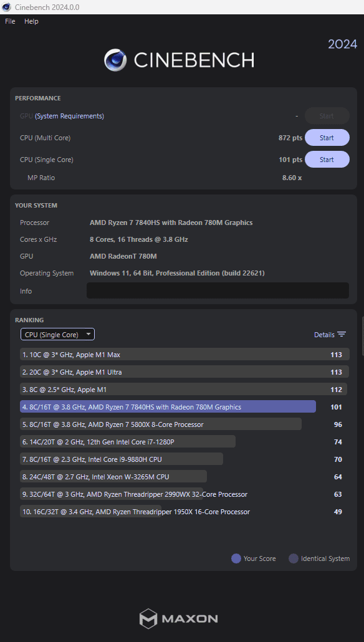Click the Cinebench title bar app icon
The width and height of the screenshot is (364, 642).
coord(7,7)
